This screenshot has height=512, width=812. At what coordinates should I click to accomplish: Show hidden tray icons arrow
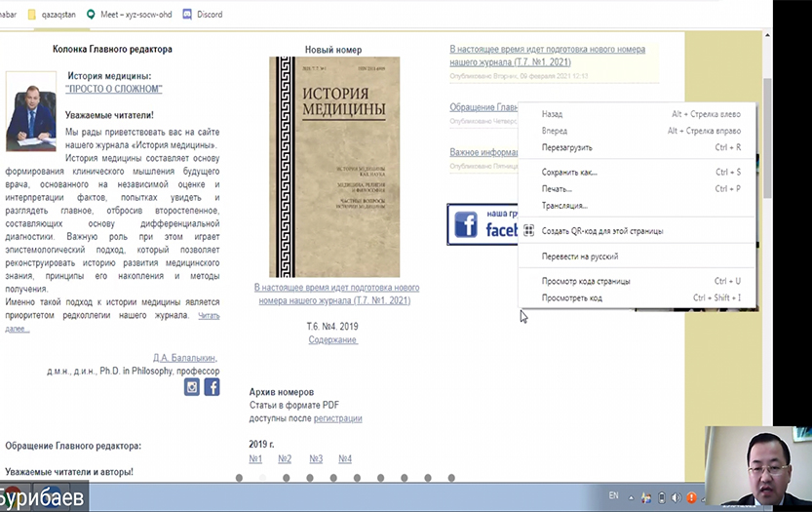(631, 497)
